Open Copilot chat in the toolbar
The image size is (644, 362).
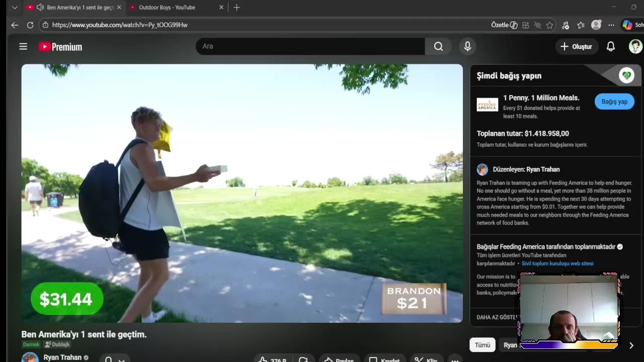tap(632, 25)
